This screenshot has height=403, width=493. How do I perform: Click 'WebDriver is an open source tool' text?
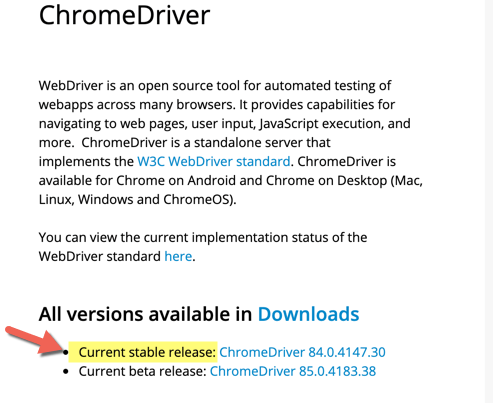point(139,86)
